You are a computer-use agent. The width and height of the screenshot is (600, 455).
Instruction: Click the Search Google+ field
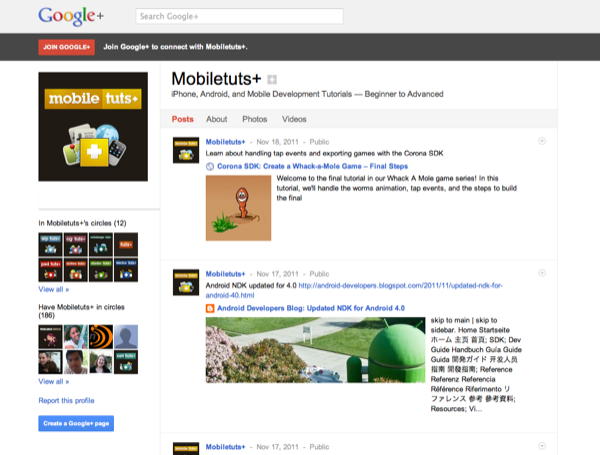[239, 16]
